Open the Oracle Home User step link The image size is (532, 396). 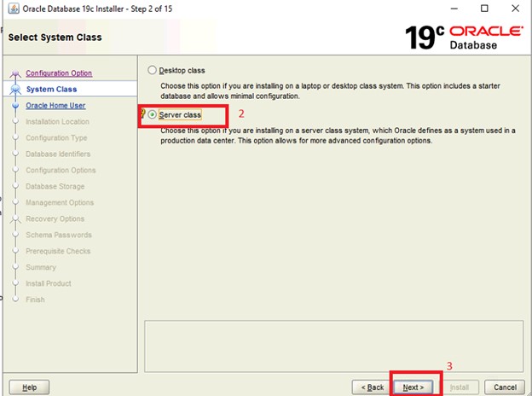tap(55, 106)
